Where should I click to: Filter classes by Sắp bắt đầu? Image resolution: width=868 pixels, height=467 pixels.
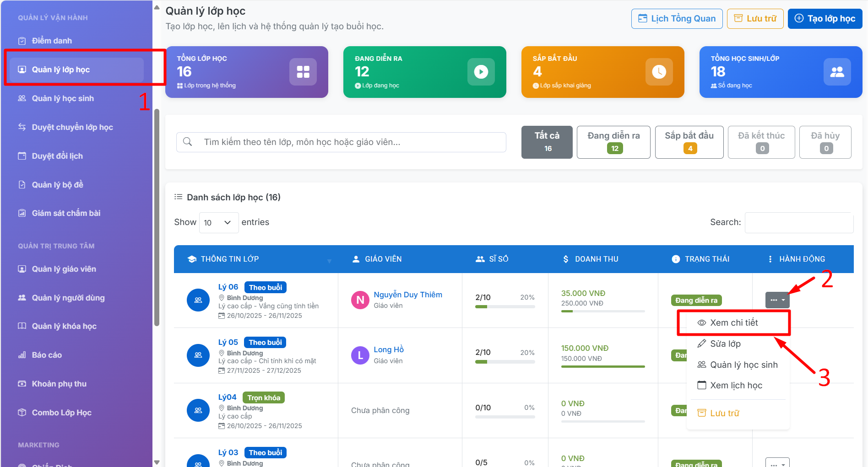[x=689, y=142]
